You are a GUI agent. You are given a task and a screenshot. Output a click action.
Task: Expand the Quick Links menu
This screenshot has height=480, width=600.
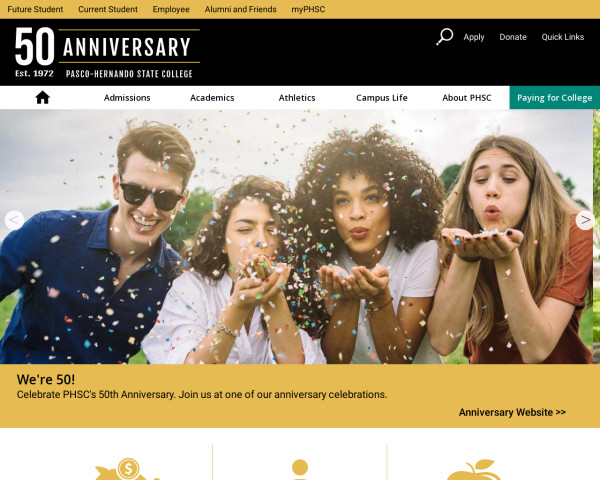click(562, 37)
